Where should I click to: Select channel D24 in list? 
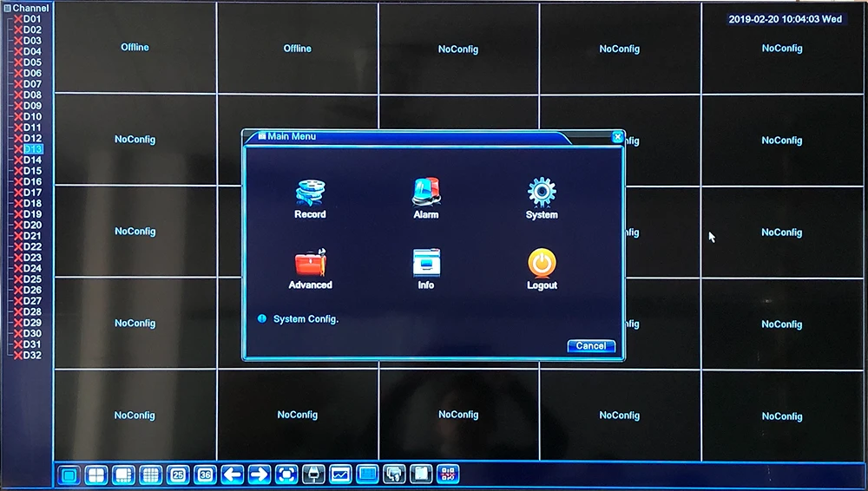32,268
